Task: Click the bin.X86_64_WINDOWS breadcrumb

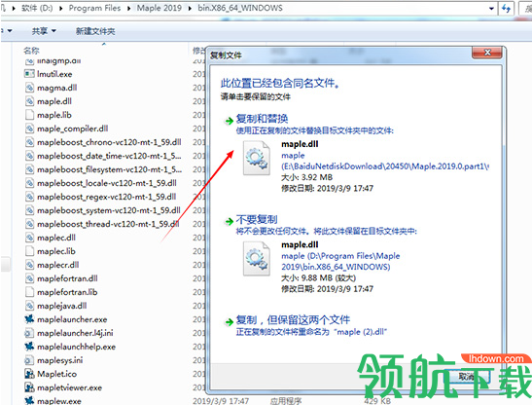Action: tap(240, 8)
